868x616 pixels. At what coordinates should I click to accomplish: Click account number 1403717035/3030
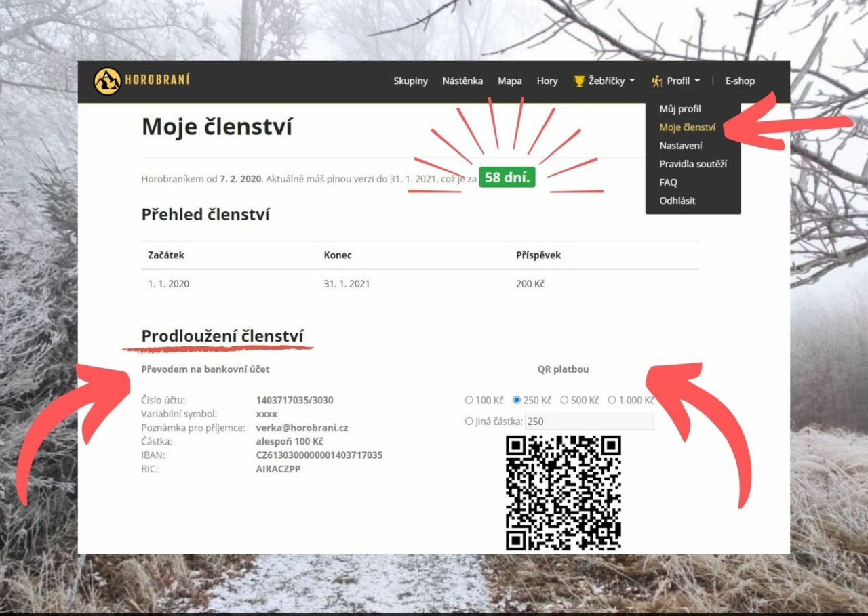click(294, 400)
